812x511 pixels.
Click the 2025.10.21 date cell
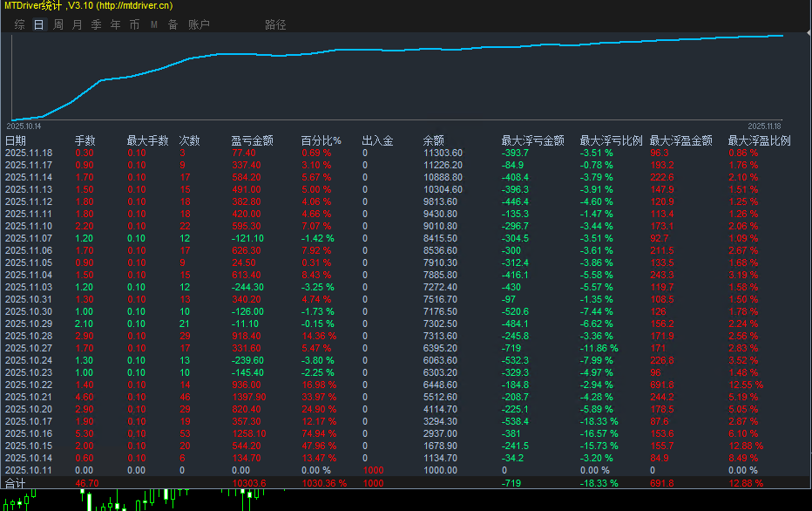tap(29, 397)
